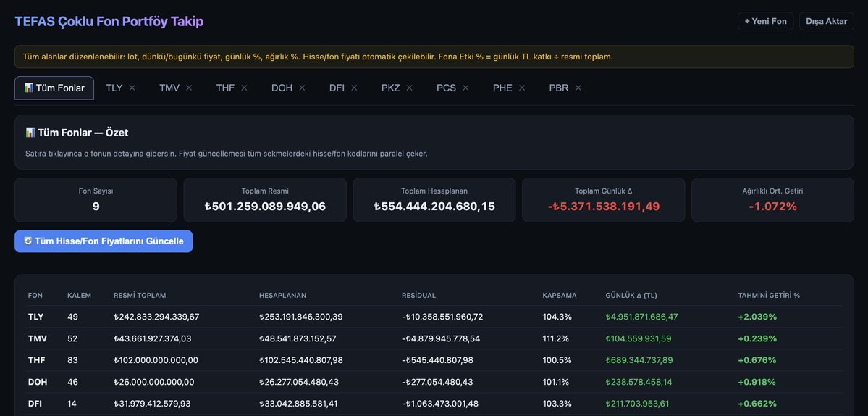Click TLY daily change ₺4.951.871.686,47
The image size is (868, 416).
641,317
